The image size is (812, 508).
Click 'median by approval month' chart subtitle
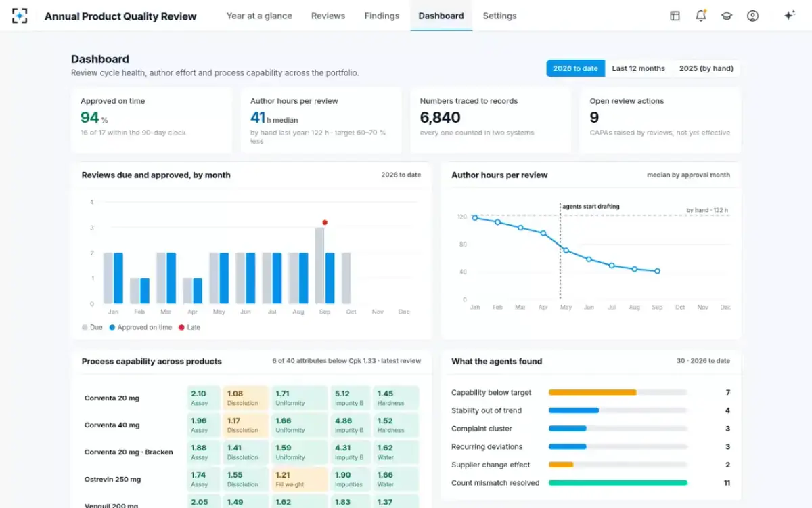[x=688, y=175]
